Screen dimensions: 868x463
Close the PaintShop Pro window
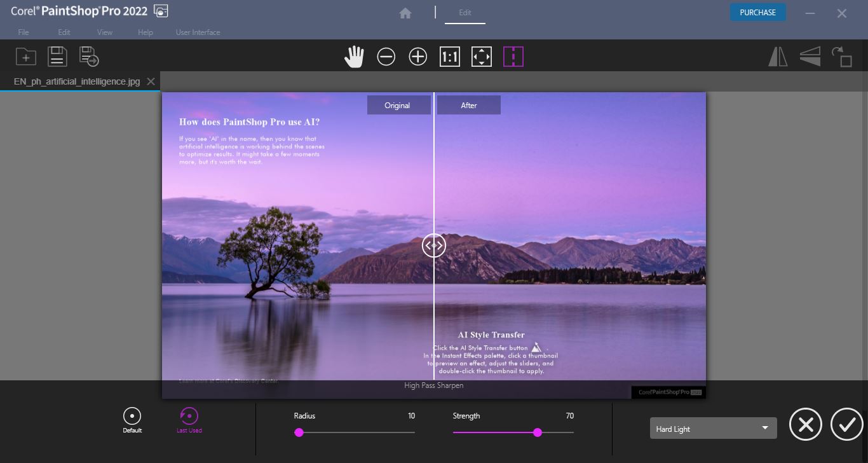click(x=842, y=13)
